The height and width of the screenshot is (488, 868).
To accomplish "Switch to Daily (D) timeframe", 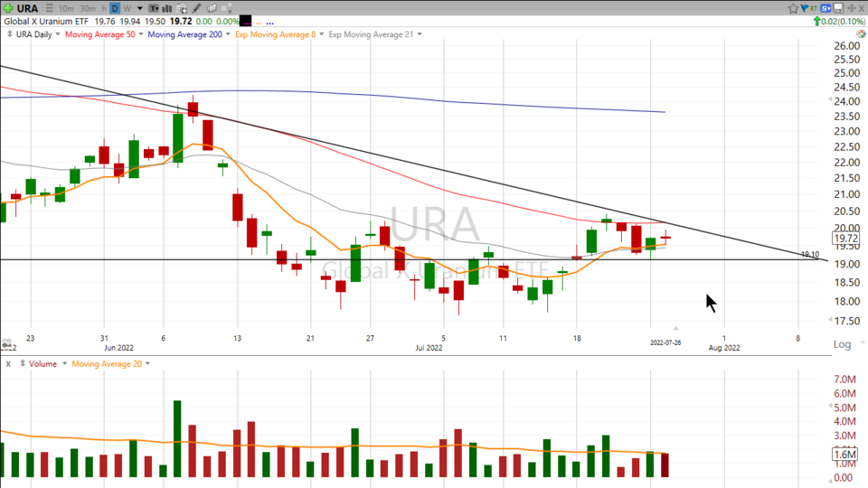I will (115, 8).
